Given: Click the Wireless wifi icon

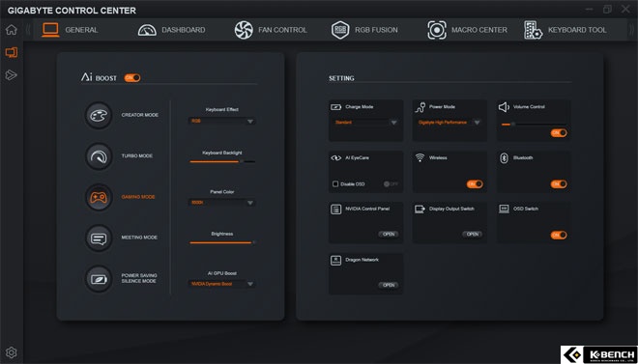Looking at the screenshot, I should (420, 157).
